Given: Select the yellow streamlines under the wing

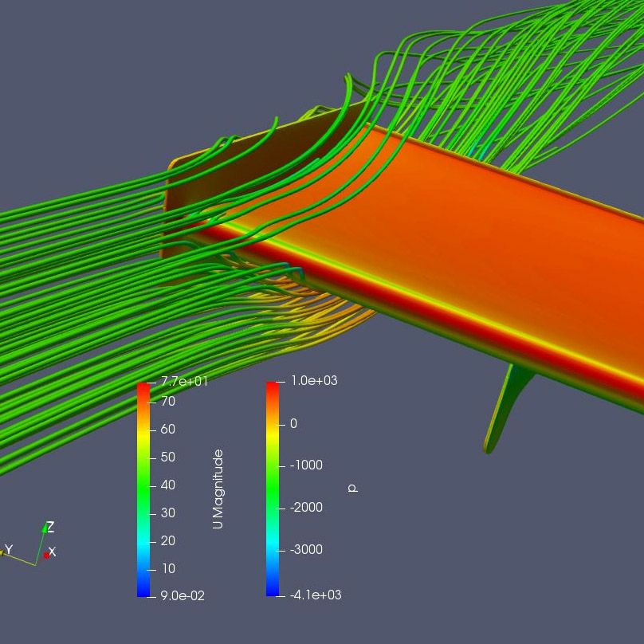Looking at the screenshot, I should coord(335,315).
